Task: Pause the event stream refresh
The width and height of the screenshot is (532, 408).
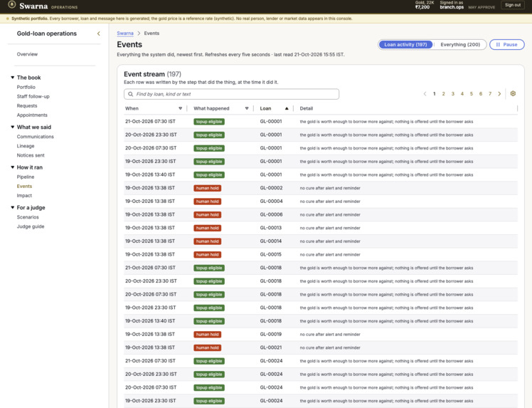Action: coord(507,45)
